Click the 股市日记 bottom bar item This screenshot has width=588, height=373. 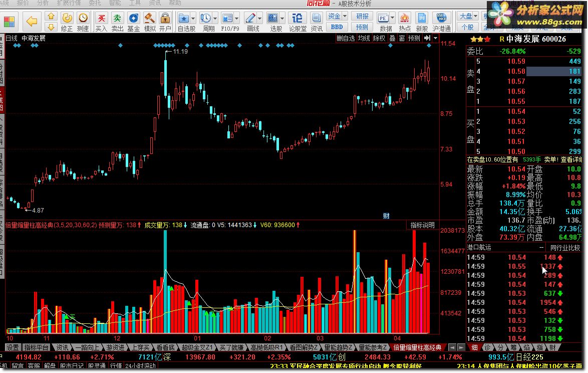(x=72, y=365)
